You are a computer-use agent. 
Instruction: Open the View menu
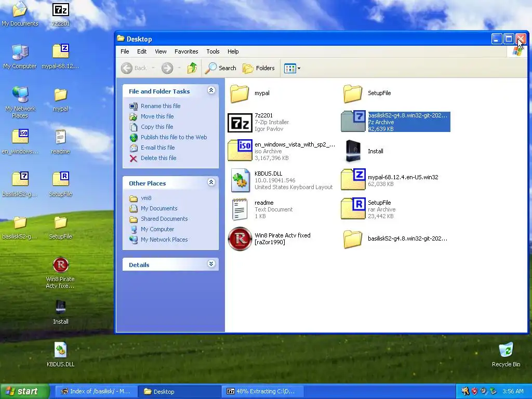(161, 51)
